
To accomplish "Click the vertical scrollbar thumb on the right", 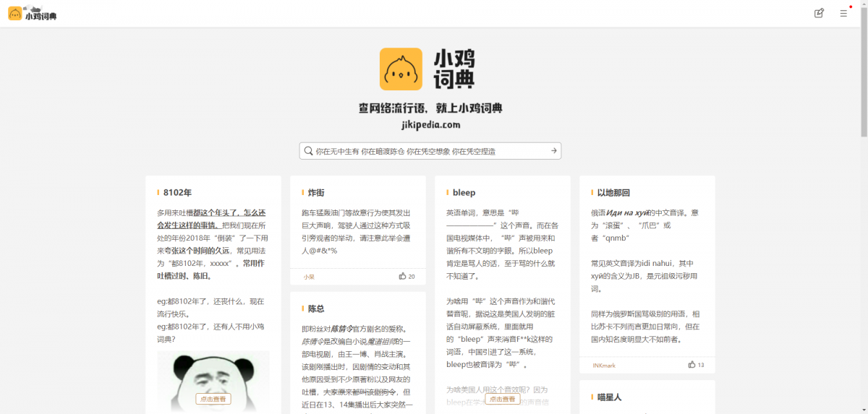I will point(864,70).
